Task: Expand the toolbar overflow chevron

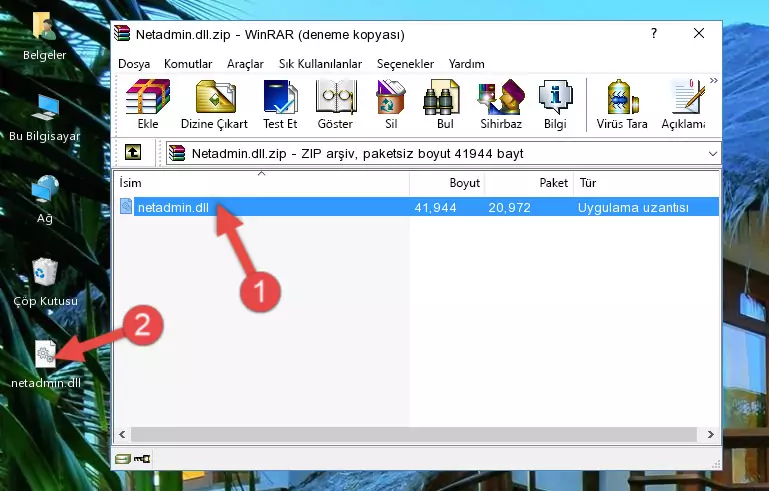Action: point(714,80)
